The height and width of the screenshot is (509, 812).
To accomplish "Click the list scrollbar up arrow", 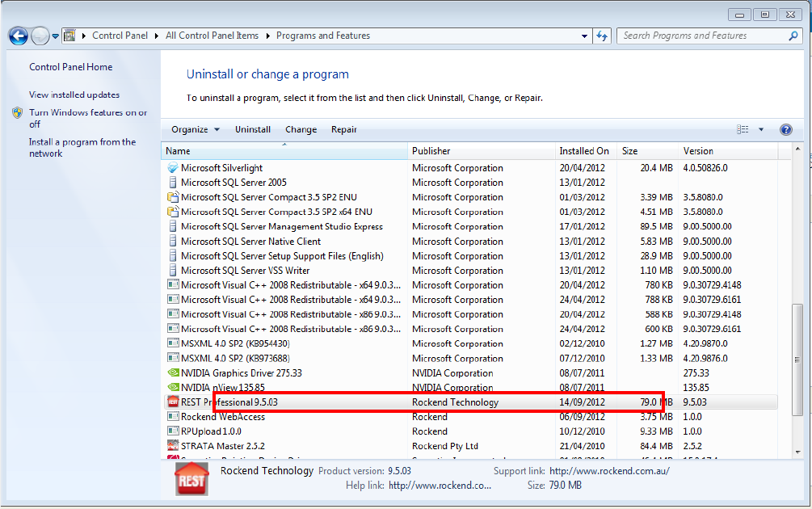I will [x=797, y=149].
